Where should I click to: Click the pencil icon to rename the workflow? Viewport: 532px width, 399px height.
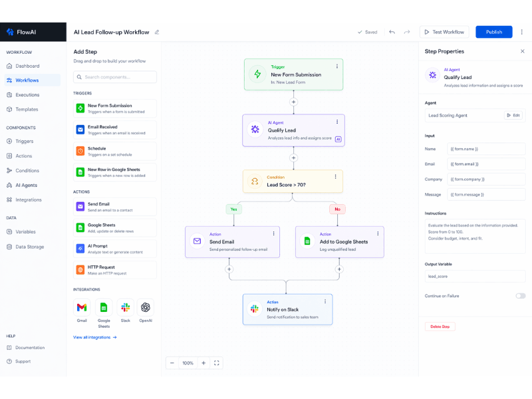pyautogui.click(x=157, y=31)
